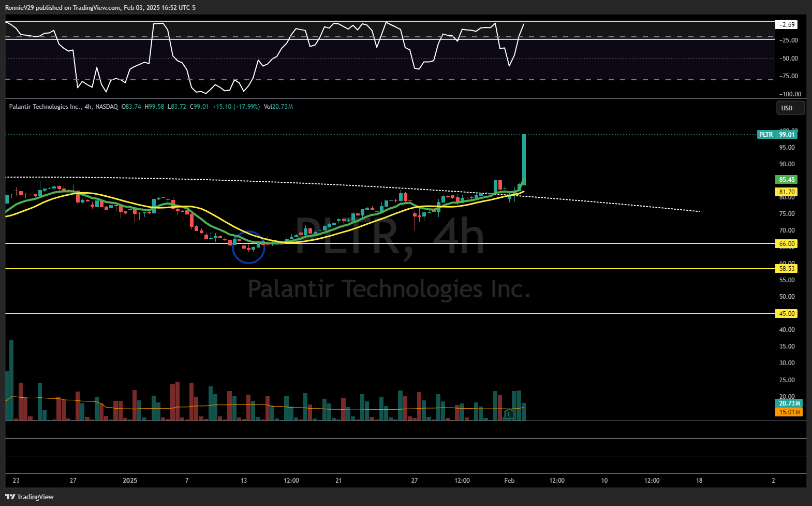Click the 75.00 price axis label

pos(787,214)
